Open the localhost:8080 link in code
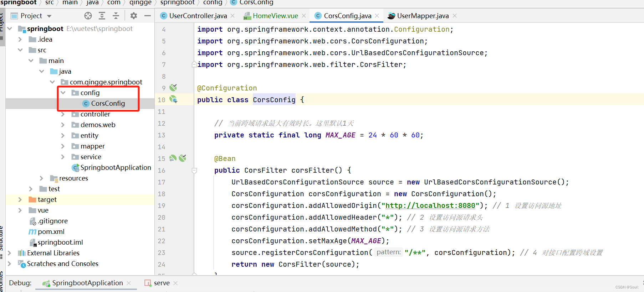 click(x=430, y=205)
